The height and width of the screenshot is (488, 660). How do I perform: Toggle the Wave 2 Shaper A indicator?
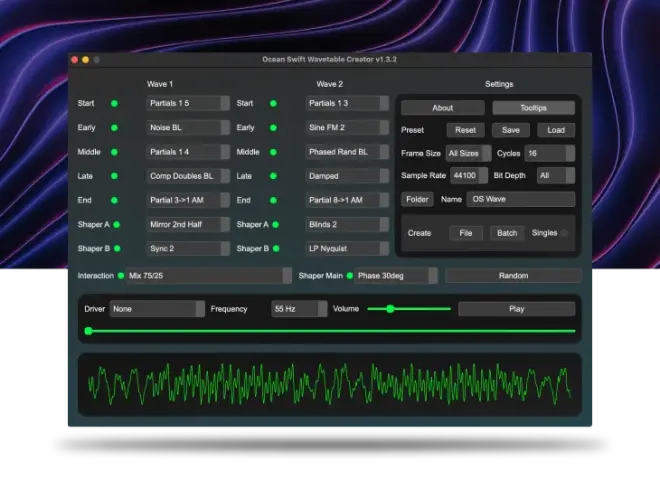click(276, 225)
